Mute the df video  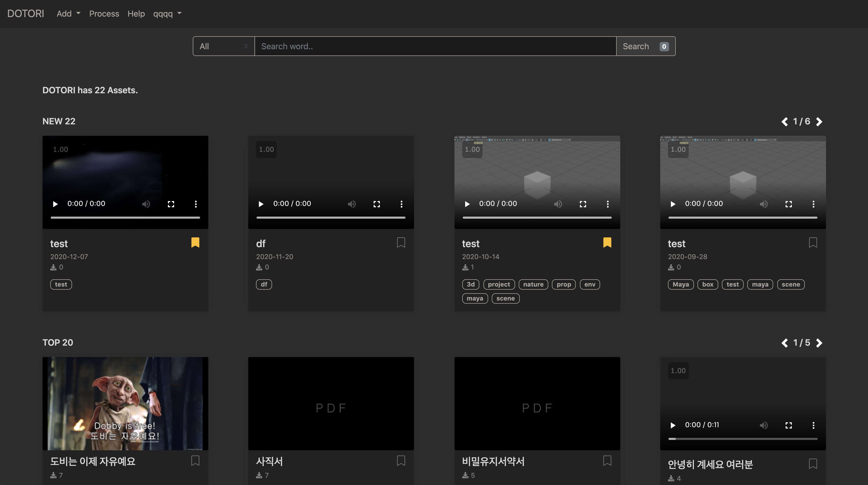pos(352,204)
